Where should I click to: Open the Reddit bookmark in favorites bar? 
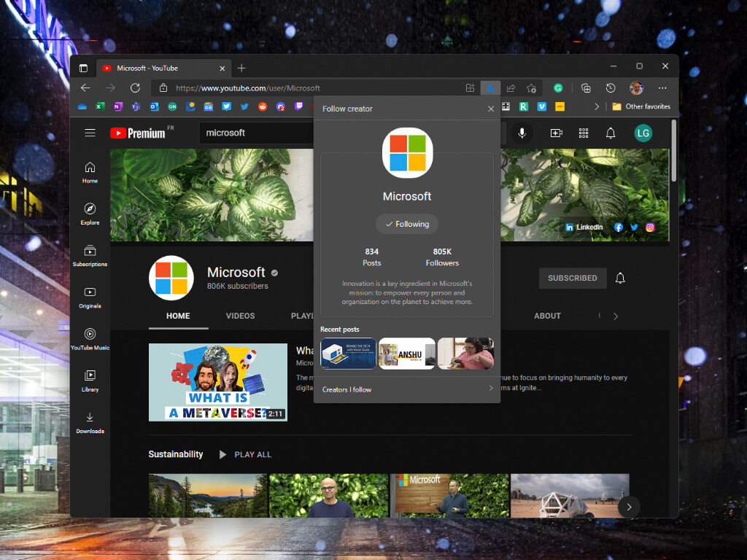pos(263,106)
